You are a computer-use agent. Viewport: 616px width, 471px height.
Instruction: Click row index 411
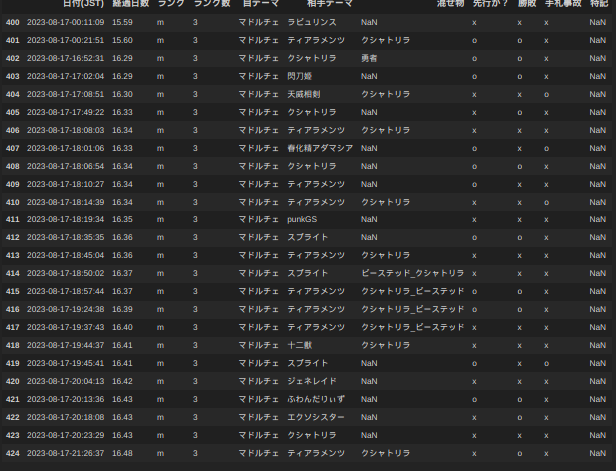pyautogui.click(x=12, y=219)
